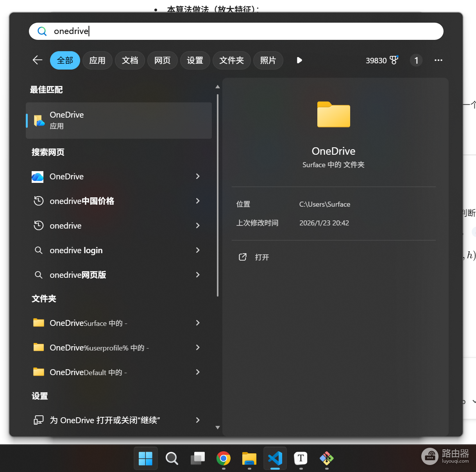
Task: Click history icon beside onedrive中国价格
Action: click(38, 201)
